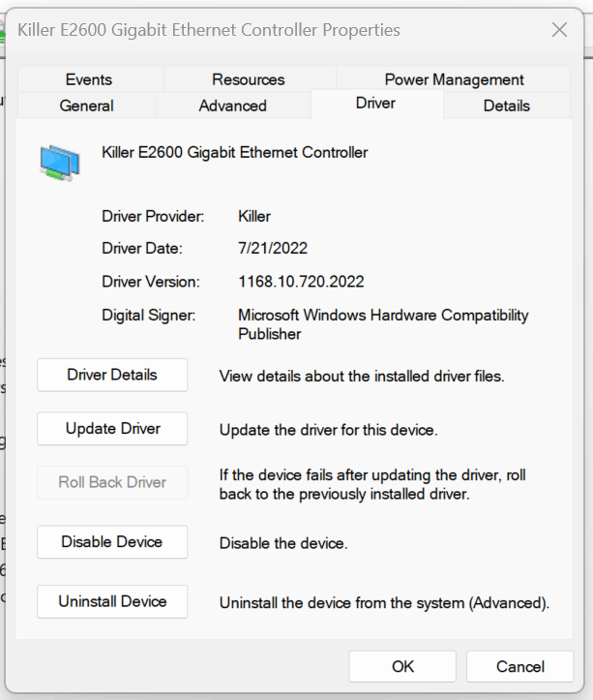The height and width of the screenshot is (700, 593).
Task: Click the greyed Roll Back Driver button
Action: click(112, 482)
